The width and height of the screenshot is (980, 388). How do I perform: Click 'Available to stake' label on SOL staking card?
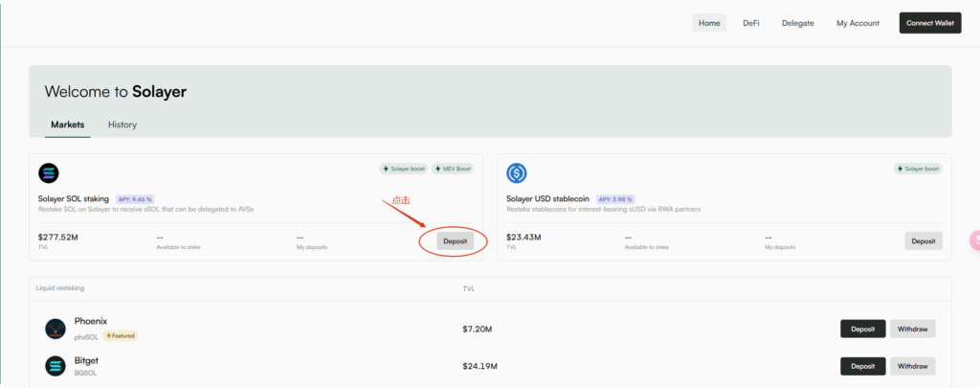point(178,247)
